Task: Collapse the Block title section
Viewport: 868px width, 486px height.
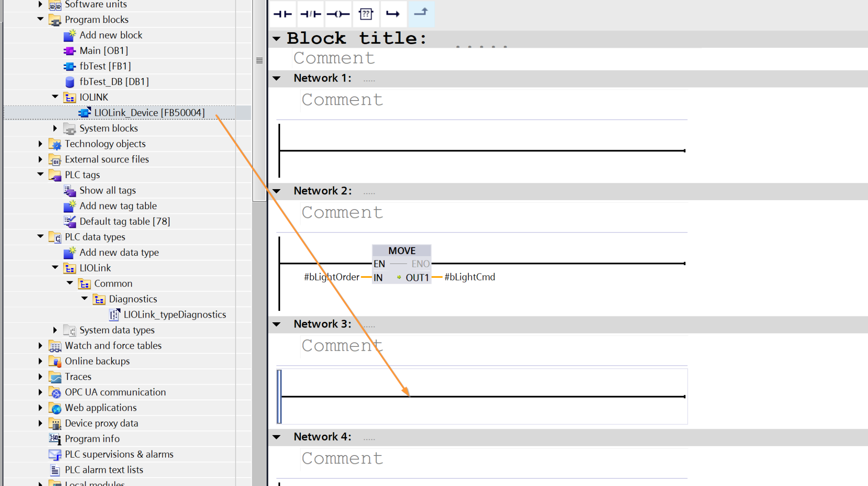Action: (277, 39)
